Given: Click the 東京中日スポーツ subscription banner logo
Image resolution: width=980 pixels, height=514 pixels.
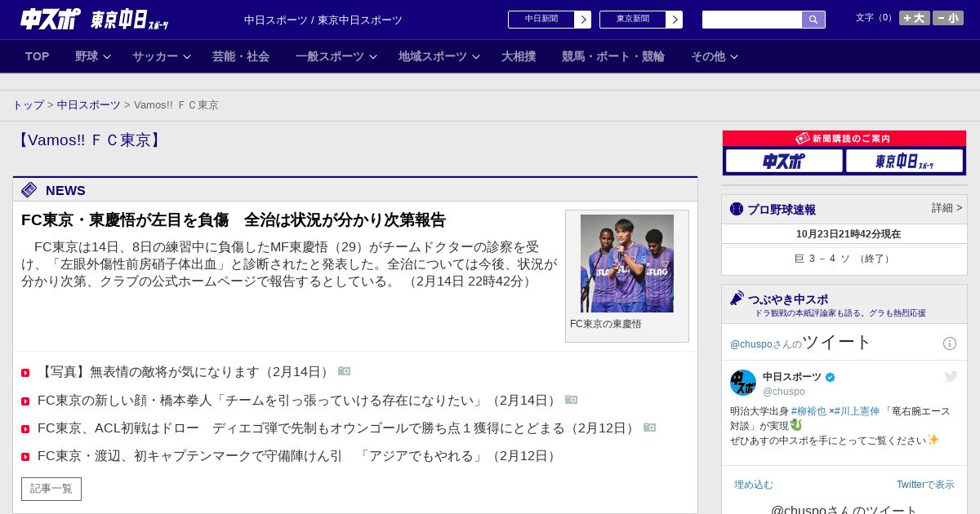Looking at the screenshot, I should [x=904, y=161].
